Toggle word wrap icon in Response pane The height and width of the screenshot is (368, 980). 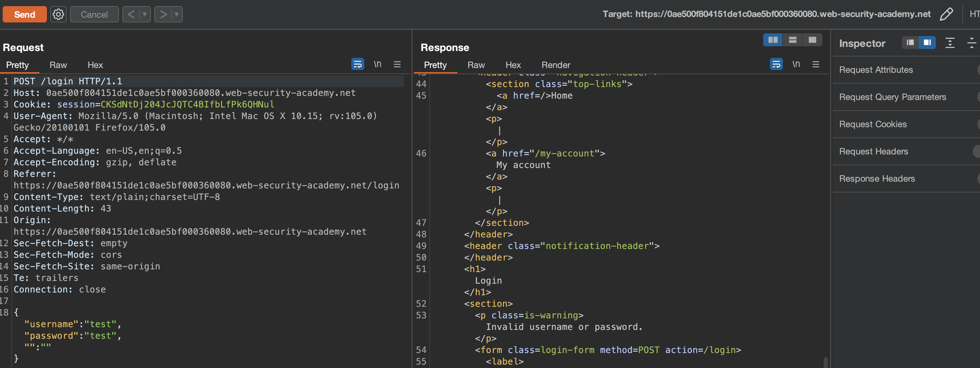[776, 64]
